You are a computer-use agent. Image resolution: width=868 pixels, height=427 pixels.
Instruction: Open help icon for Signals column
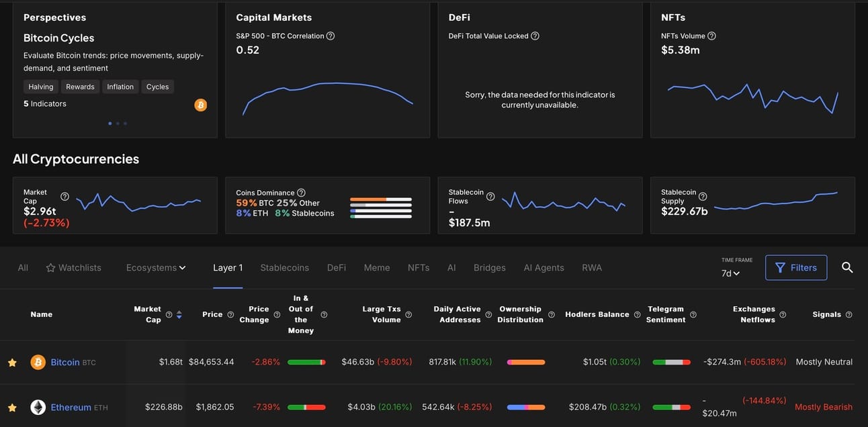click(849, 314)
